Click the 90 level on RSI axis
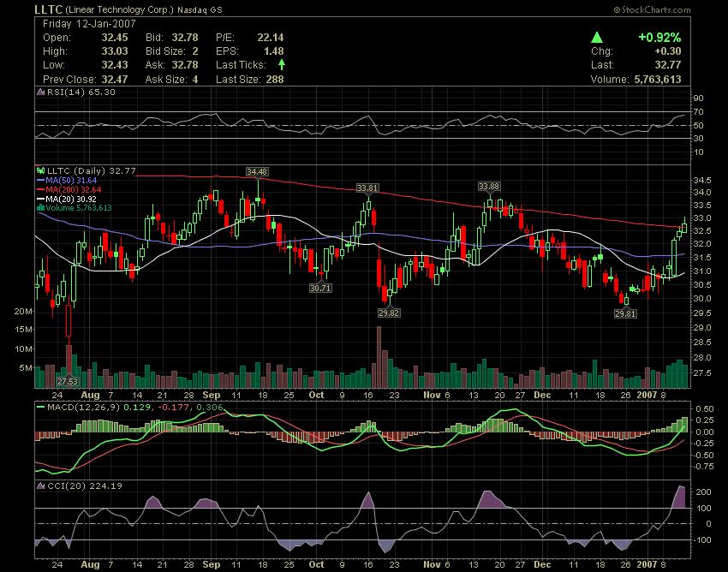This screenshot has width=728, height=572. tap(699, 98)
